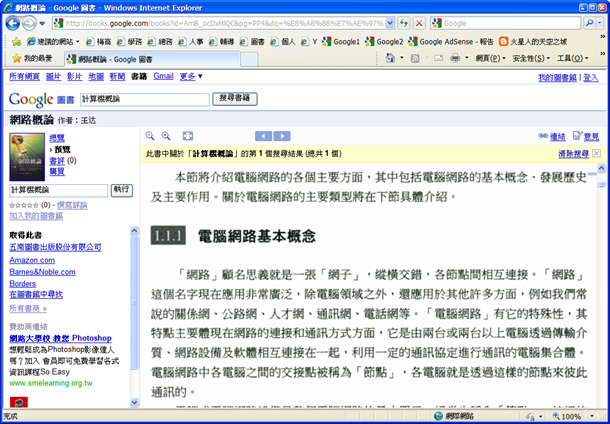The height and width of the screenshot is (424, 610).
Task: Open a new blank tab
Action: click(249, 60)
